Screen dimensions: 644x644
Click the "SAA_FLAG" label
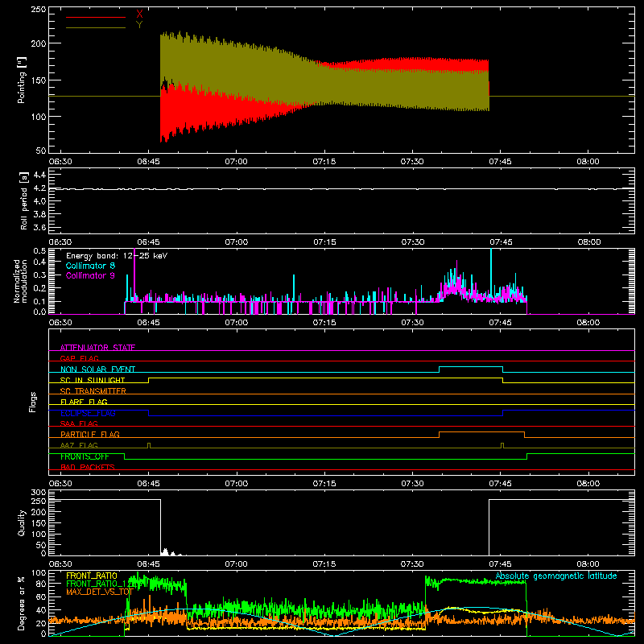pyautogui.click(x=79, y=423)
